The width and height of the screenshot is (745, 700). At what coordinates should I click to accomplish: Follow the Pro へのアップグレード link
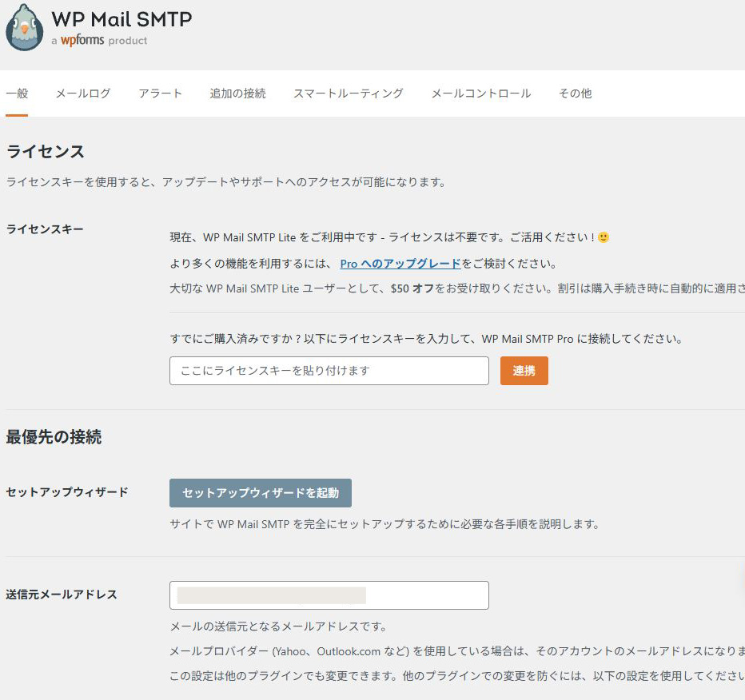point(400,264)
